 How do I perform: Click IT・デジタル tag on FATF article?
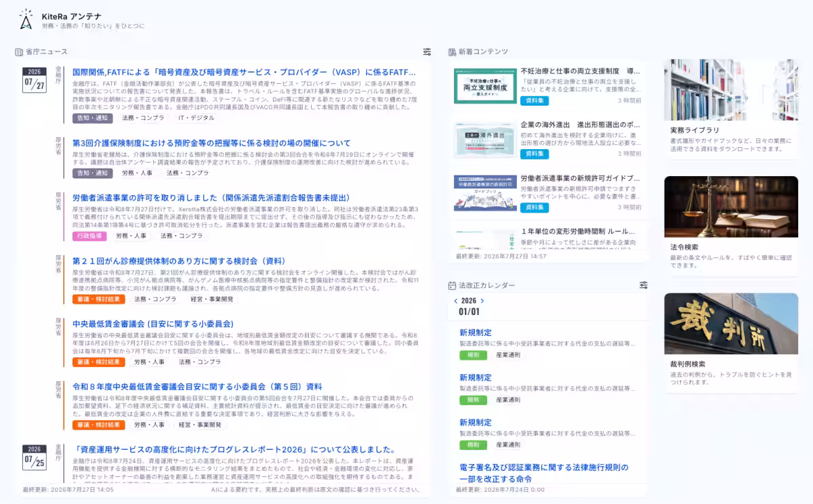pyautogui.click(x=196, y=118)
